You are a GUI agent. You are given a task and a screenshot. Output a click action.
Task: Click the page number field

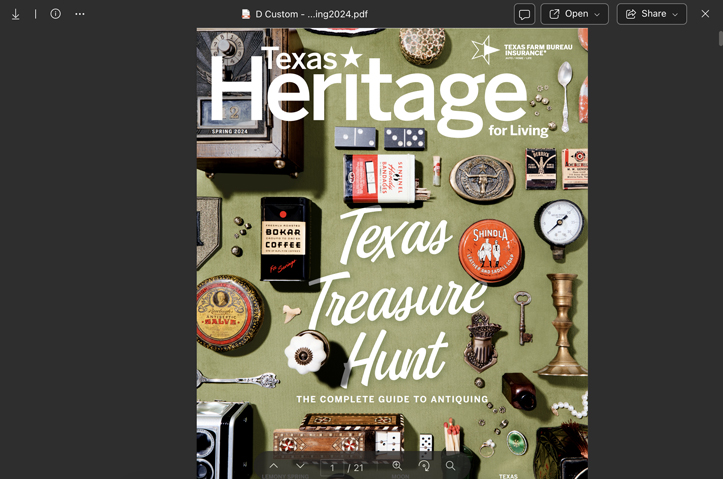pyautogui.click(x=332, y=467)
